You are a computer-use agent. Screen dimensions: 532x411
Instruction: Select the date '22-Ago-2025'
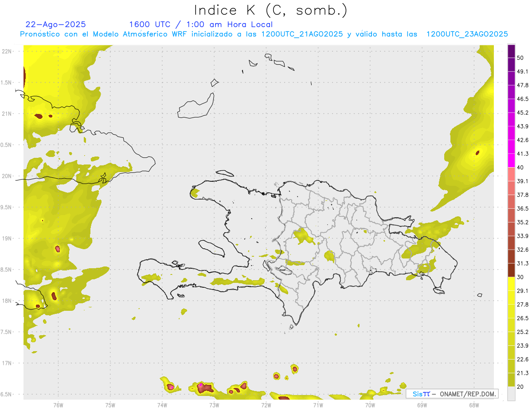click(56, 24)
